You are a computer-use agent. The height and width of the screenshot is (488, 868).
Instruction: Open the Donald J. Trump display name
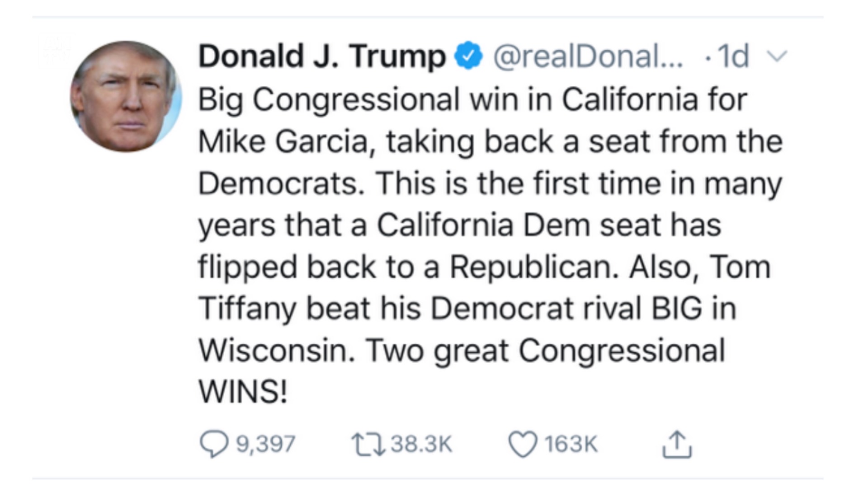pos(322,56)
